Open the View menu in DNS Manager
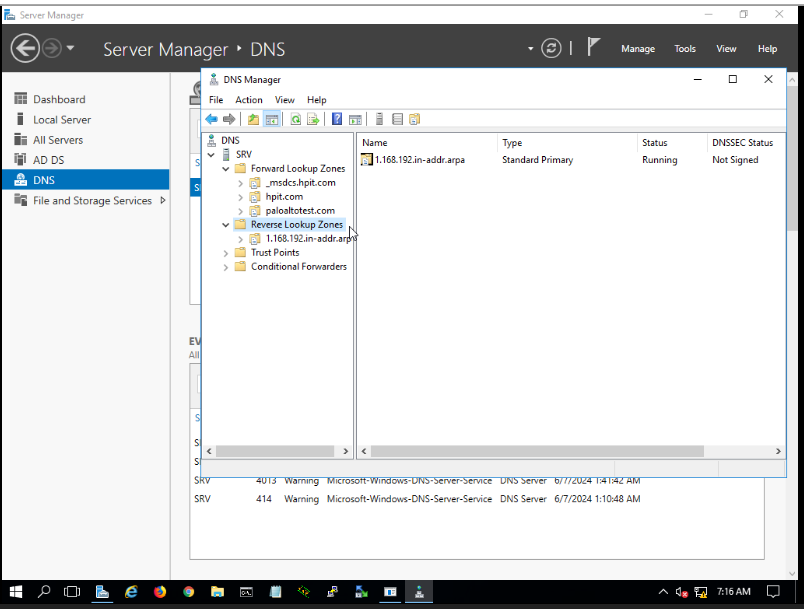 tap(285, 100)
